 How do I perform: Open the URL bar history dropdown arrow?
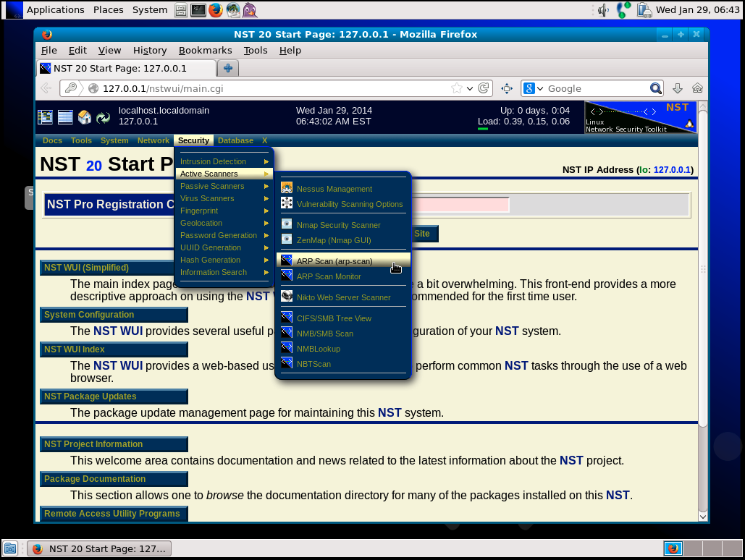click(x=469, y=88)
